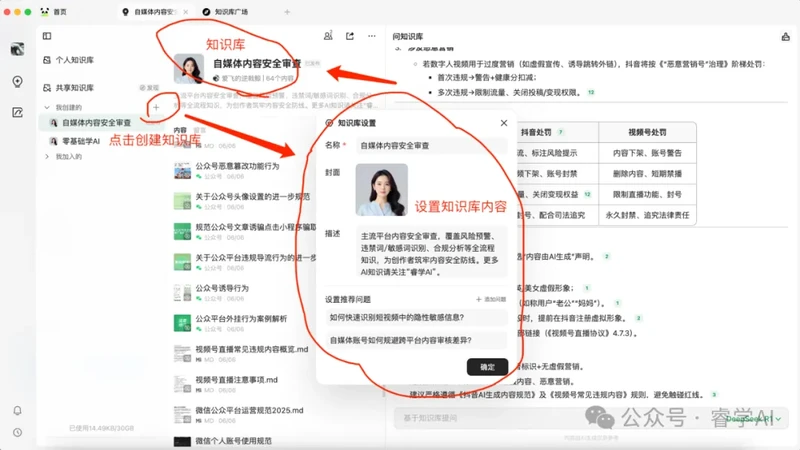Switch to the 知识库广场 tab

click(x=225, y=12)
